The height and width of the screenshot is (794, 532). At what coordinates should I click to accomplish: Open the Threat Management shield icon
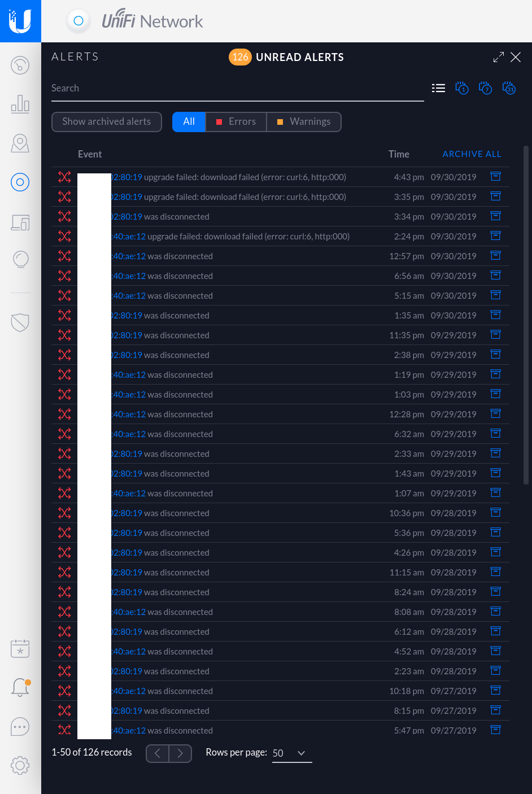(x=20, y=322)
